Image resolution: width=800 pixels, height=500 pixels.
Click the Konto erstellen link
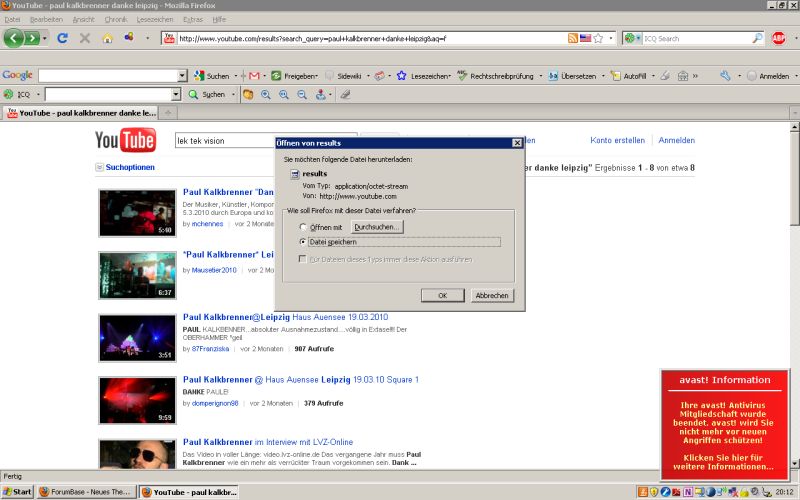[617, 140]
